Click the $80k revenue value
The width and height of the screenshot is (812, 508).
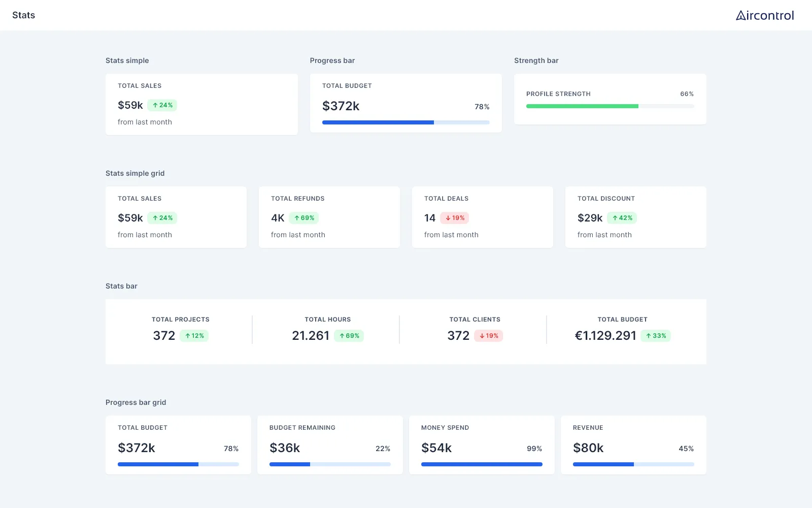coord(588,448)
